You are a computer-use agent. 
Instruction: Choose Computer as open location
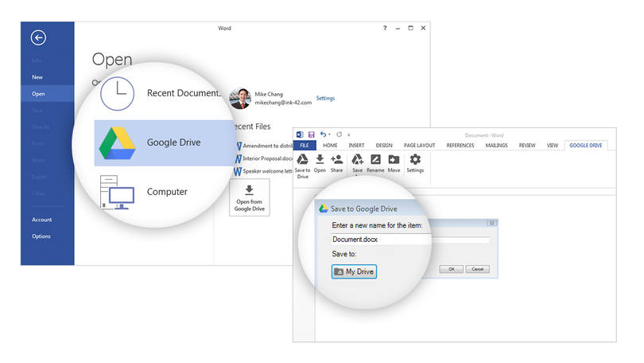click(143, 192)
